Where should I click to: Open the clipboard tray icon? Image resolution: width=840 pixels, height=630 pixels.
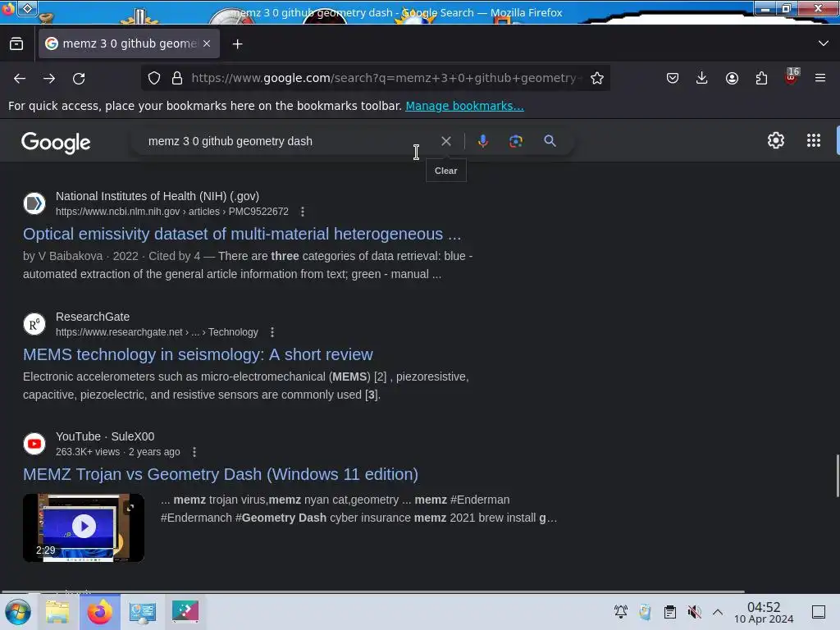point(669,612)
